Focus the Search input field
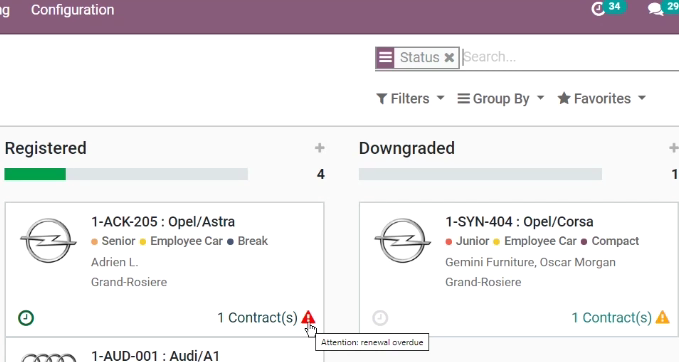This screenshot has height=362, width=679. click(x=570, y=57)
